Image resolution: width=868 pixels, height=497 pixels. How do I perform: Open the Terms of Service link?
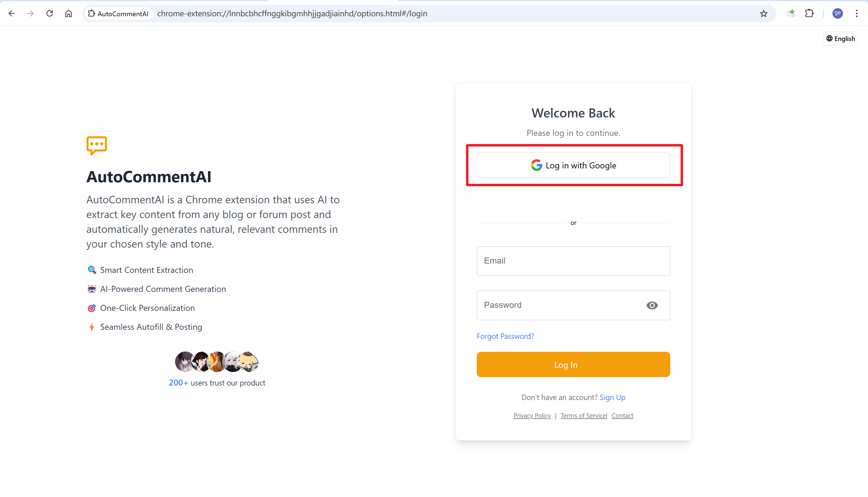(x=583, y=415)
